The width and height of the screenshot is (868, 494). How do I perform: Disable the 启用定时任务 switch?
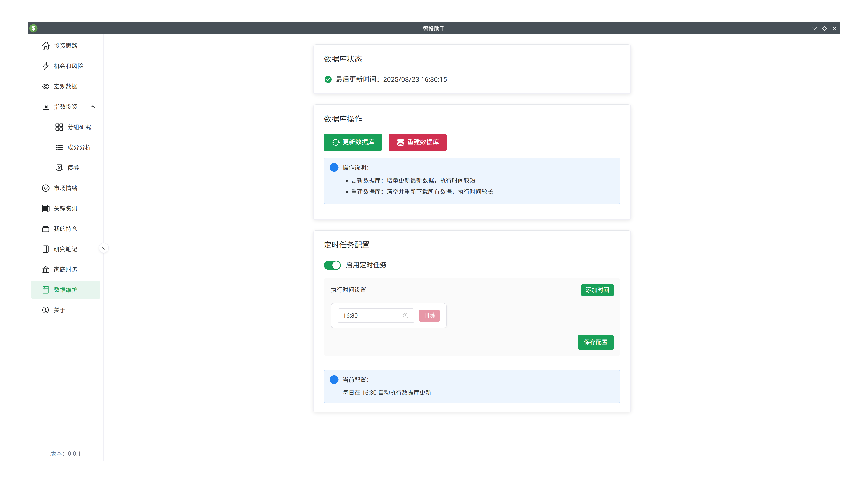pyautogui.click(x=332, y=265)
